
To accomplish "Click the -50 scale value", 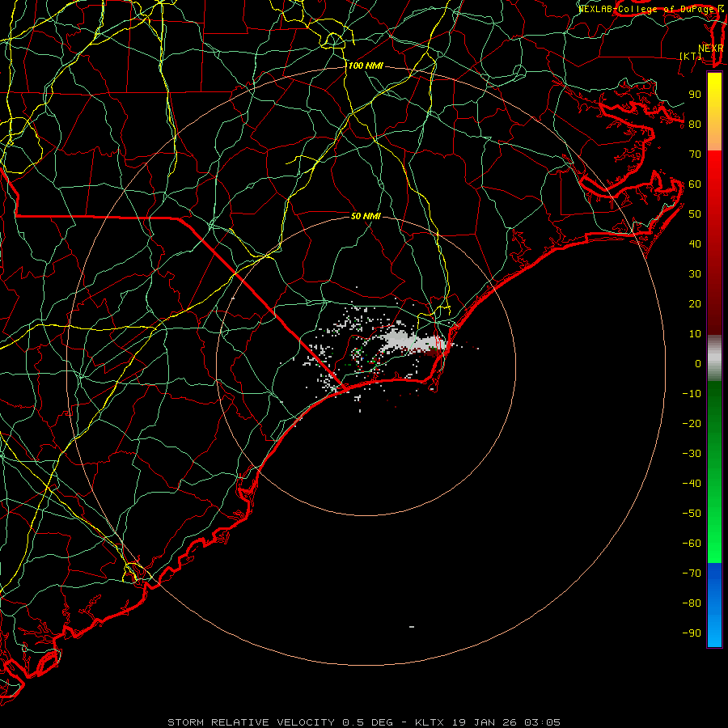I will [x=692, y=514].
